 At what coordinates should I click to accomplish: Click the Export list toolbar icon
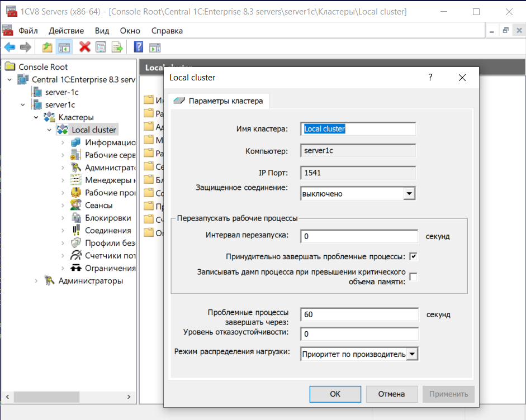[x=117, y=47]
